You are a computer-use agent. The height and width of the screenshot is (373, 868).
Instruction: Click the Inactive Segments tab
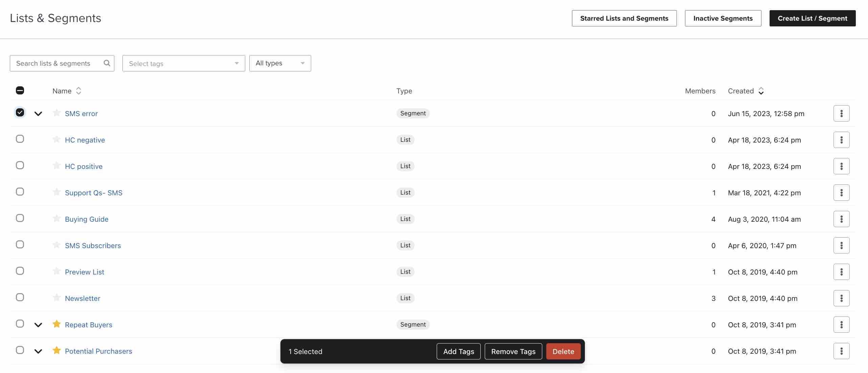coord(724,18)
